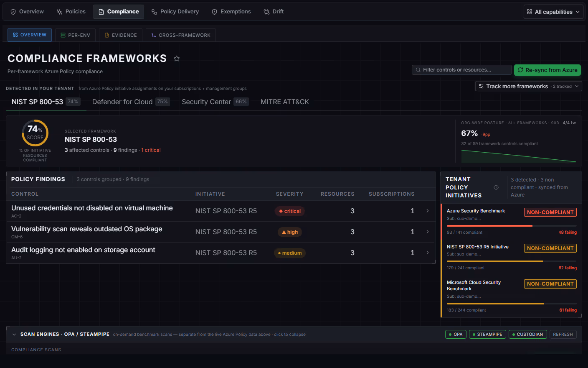The image size is (588, 368).
Task: Click the REFRESH button in scan engines
Action: [563, 335]
